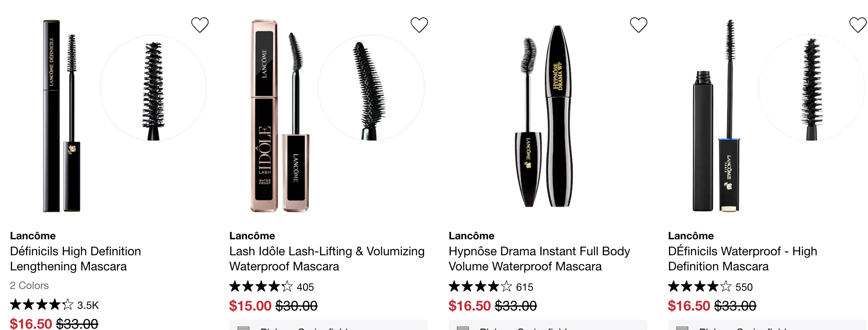Image resolution: width=868 pixels, height=330 pixels.
Task: Open Définicils High Definition Lengthening Mascara title
Action: pyautogui.click(x=76, y=259)
